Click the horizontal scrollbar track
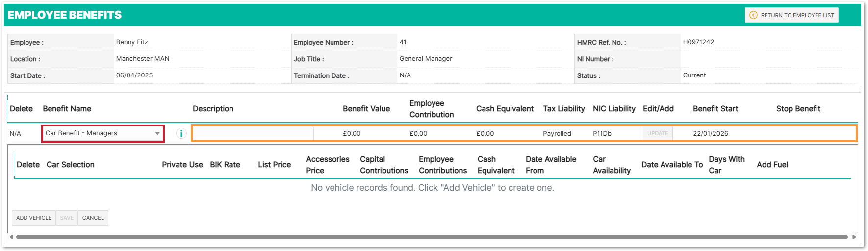The height and width of the screenshot is (251, 868). tap(432, 237)
